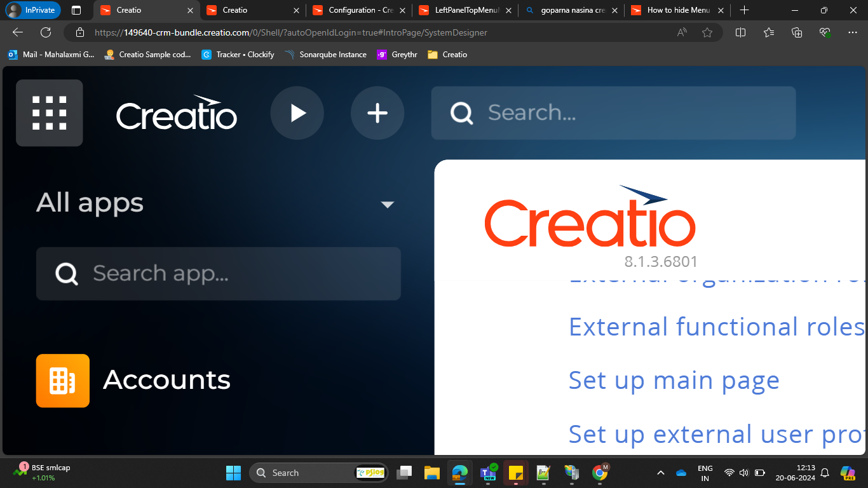Refresh the current page
868x488 pixels.
tap(46, 32)
